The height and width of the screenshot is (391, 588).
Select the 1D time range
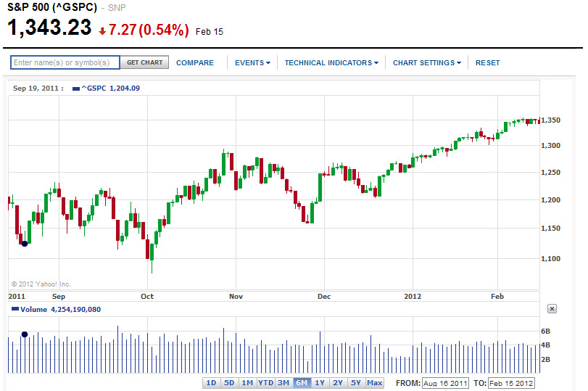211,383
